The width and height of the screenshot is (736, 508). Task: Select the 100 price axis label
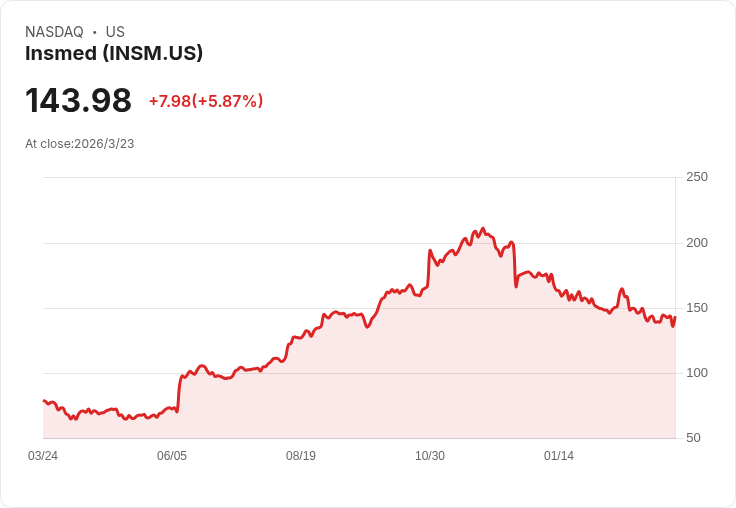[696, 372]
